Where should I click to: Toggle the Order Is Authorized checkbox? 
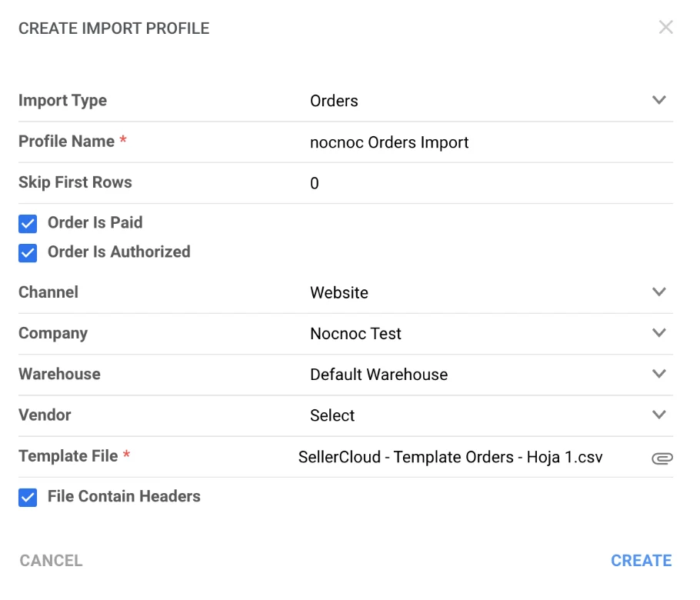[x=28, y=252]
